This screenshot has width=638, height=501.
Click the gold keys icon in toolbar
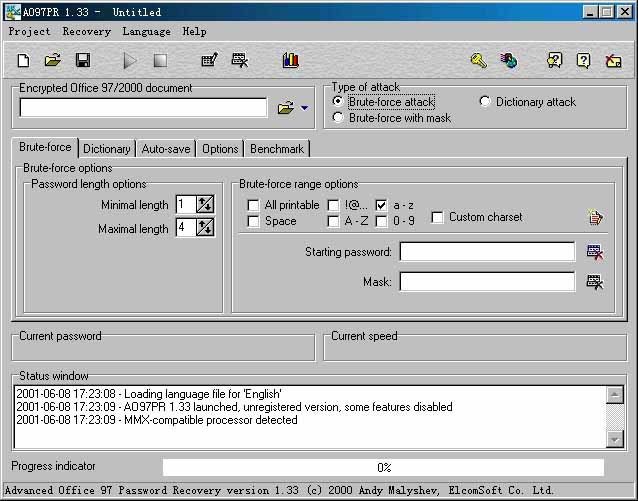pos(479,61)
